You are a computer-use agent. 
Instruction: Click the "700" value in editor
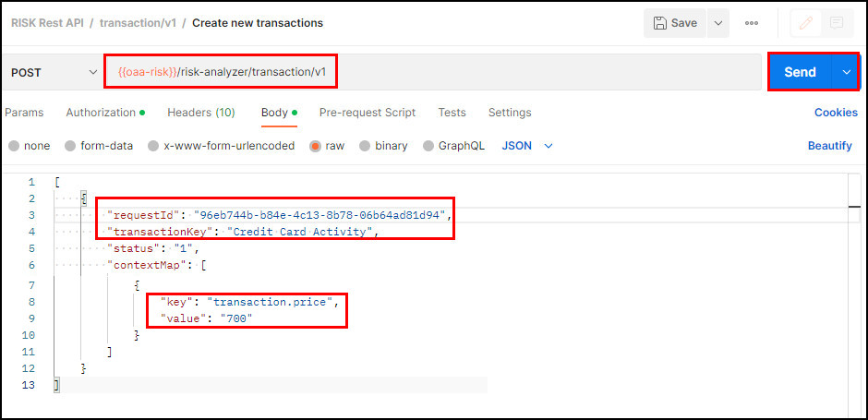pyautogui.click(x=236, y=318)
